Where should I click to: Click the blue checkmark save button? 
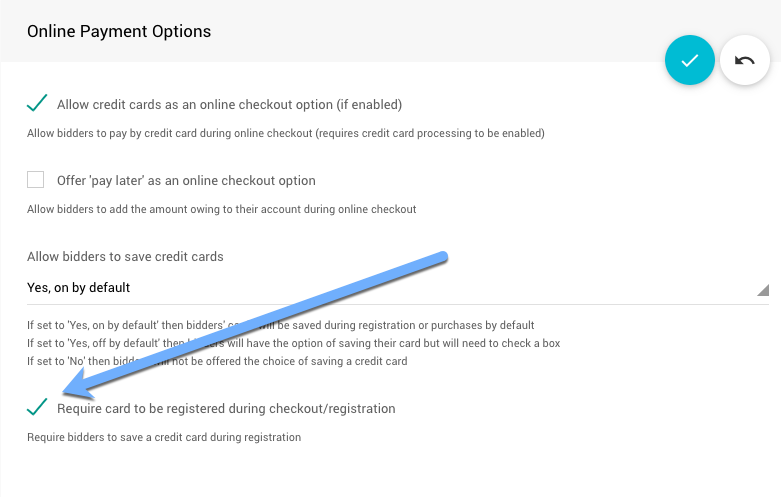(x=690, y=60)
